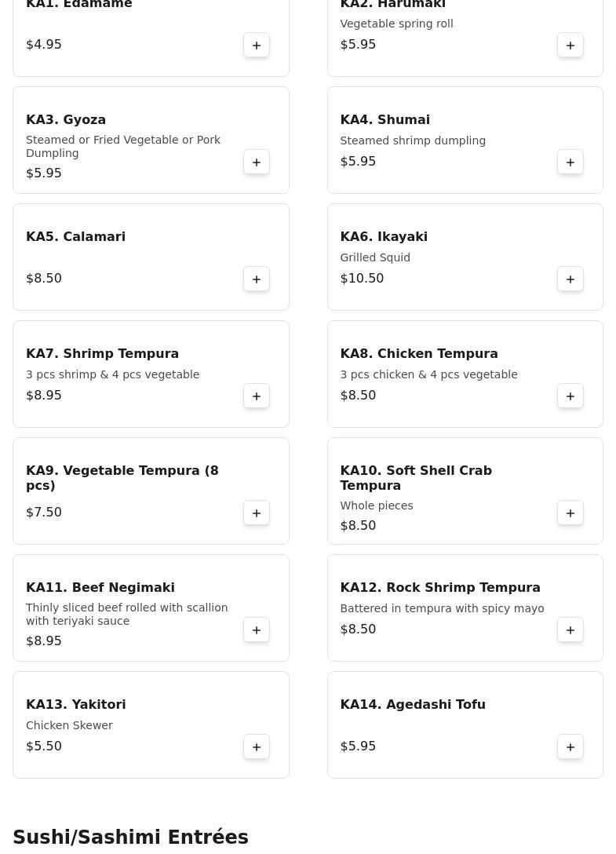This screenshot has height=854, width=616.
Task: Add KA1. Edamame to the order
Action: [257, 46]
